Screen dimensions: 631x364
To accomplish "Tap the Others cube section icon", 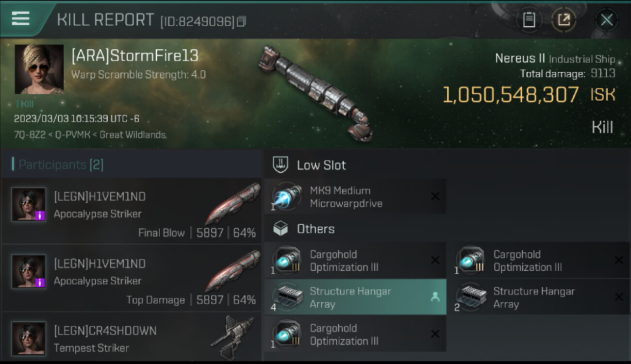I will pos(281,229).
